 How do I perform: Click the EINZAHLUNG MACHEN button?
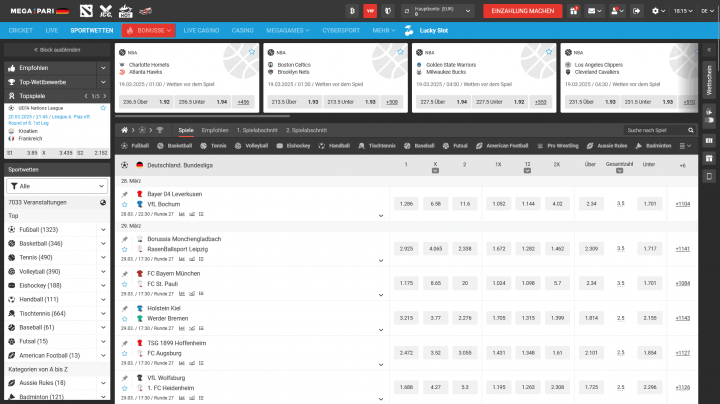[523, 11]
